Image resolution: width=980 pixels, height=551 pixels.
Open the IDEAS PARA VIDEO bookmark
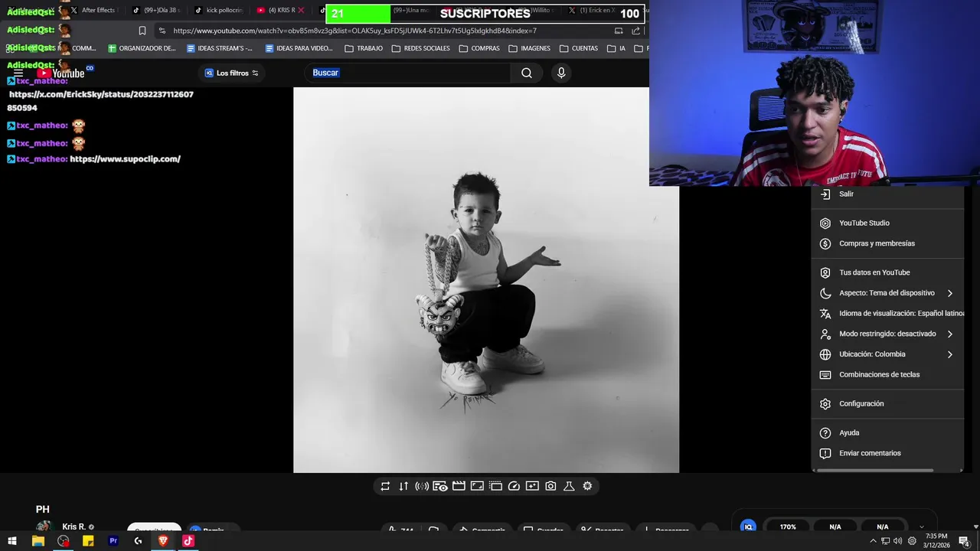299,48
